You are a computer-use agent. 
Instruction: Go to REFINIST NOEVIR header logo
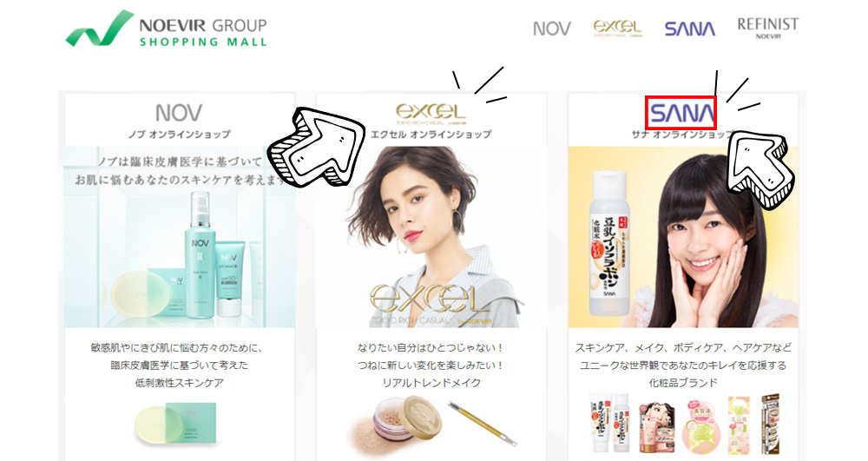pos(768,29)
